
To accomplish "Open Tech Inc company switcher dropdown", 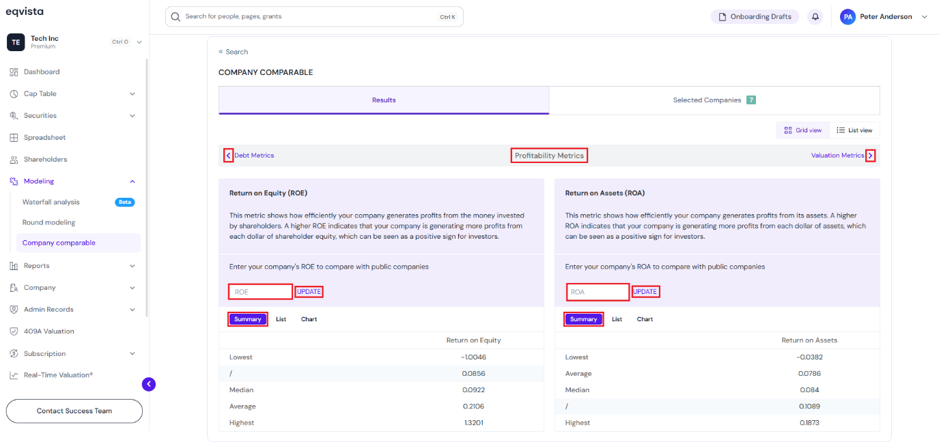I will point(139,42).
